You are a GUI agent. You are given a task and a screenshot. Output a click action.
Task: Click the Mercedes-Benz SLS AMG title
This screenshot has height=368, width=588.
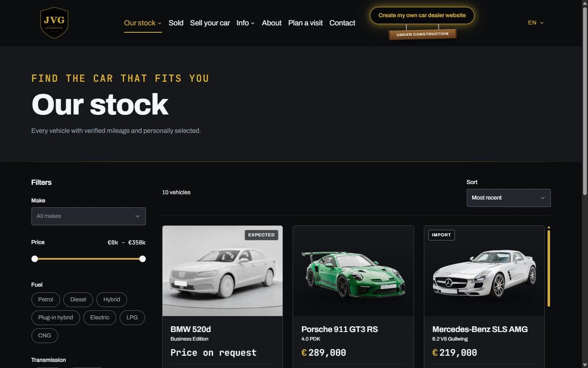[x=480, y=329]
